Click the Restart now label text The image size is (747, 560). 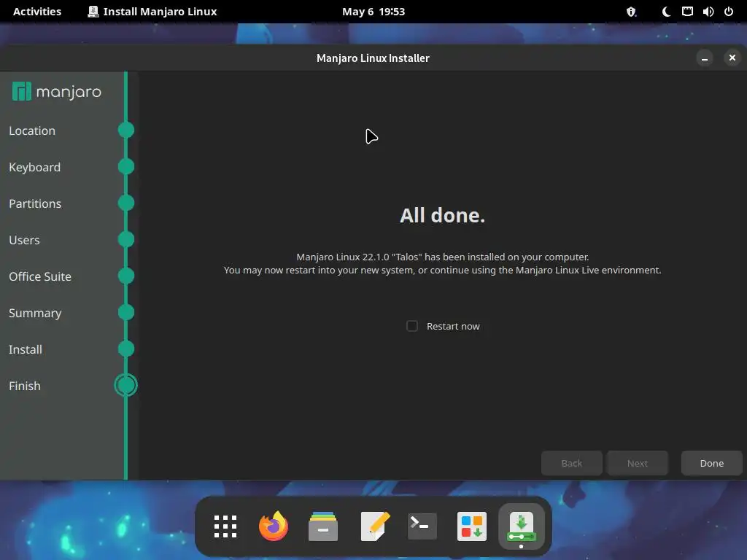pos(453,327)
